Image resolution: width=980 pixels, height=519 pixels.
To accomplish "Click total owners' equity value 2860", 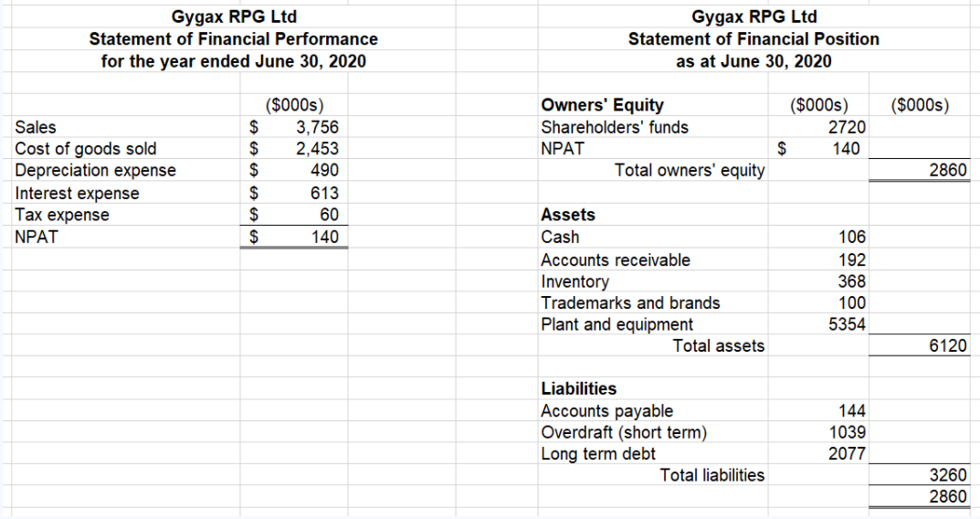I will [x=947, y=170].
